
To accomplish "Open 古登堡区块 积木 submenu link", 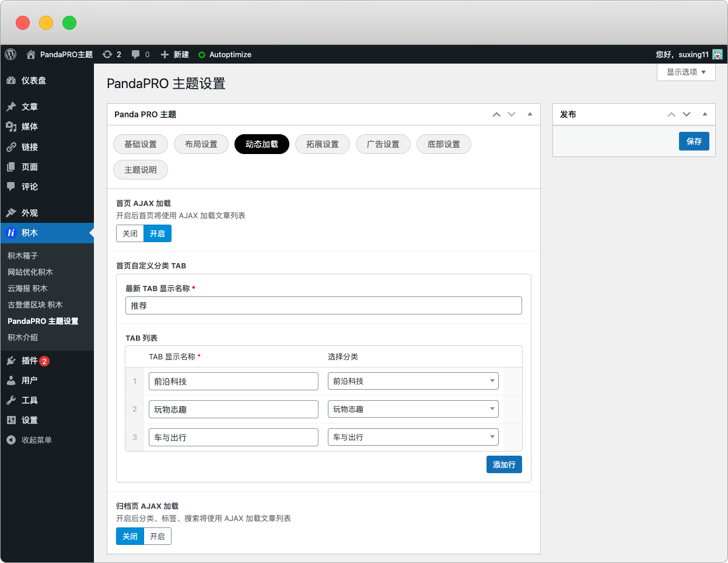I will coord(35,305).
